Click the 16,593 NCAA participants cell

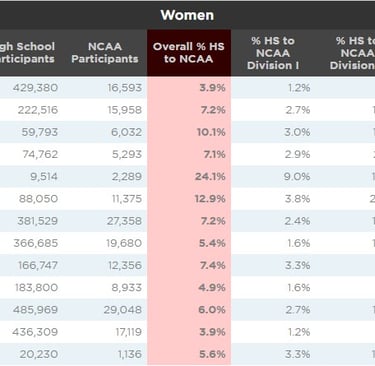pos(125,88)
